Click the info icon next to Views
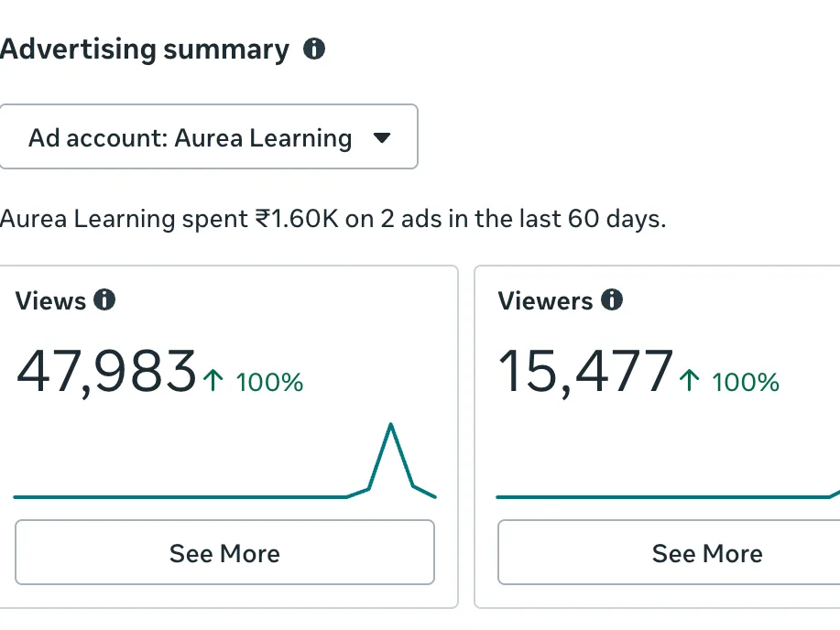This screenshot has width=840, height=630. 104,299
